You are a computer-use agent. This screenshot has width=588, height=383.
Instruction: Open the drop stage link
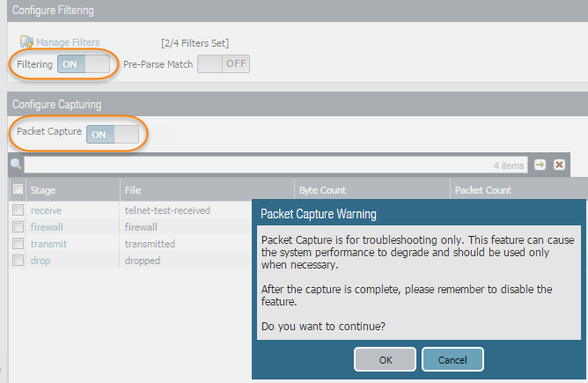tap(40, 261)
